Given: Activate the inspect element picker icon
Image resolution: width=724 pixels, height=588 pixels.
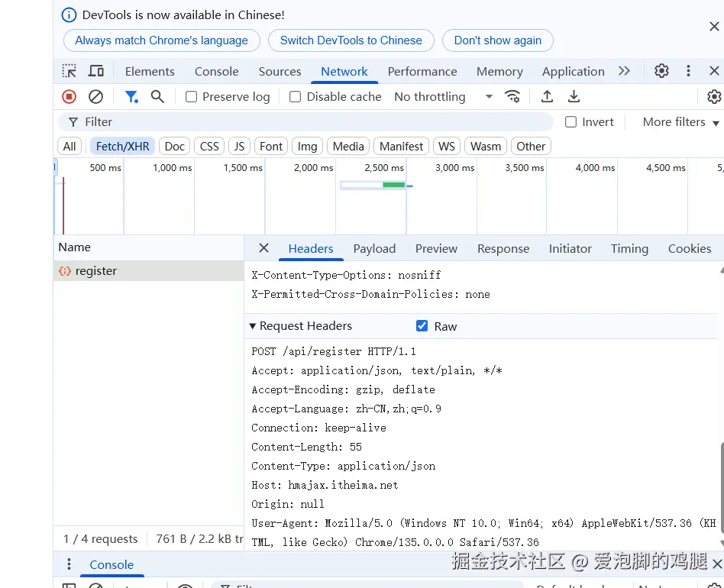Looking at the screenshot, I should coord(69,71).
